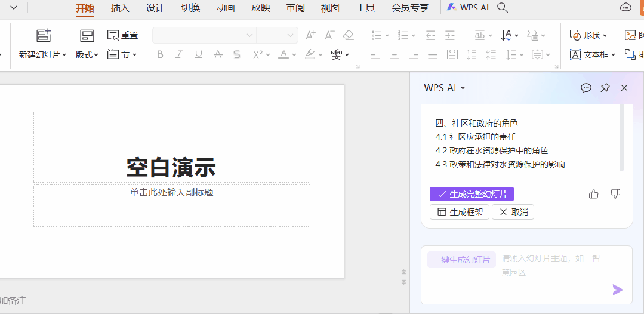Click the 取消 button in the AI panel
This screenshot has width=644, height=314.
(x=513, y=212)
